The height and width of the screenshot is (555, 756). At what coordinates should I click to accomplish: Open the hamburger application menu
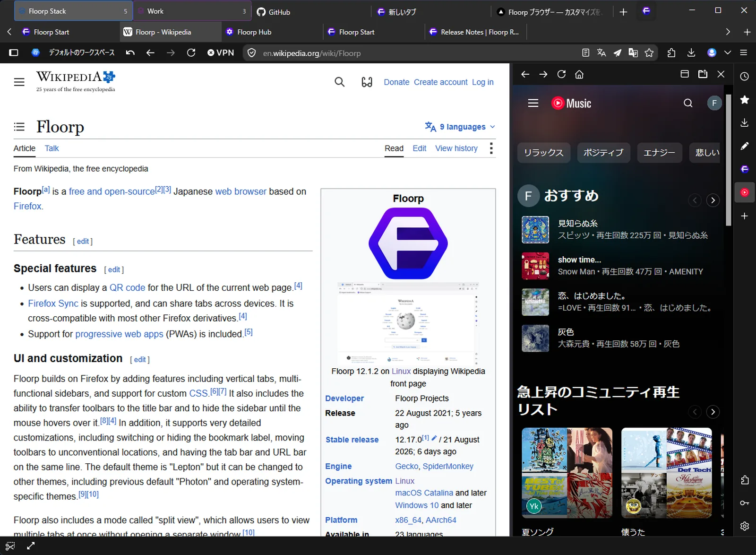click(x=744, y=53)
